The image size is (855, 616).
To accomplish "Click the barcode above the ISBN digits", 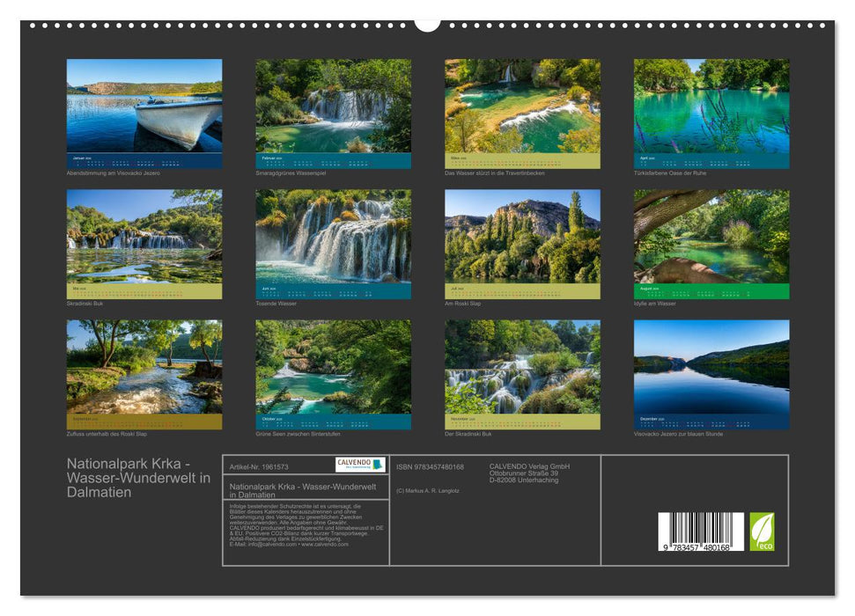I will coord(700,526).
